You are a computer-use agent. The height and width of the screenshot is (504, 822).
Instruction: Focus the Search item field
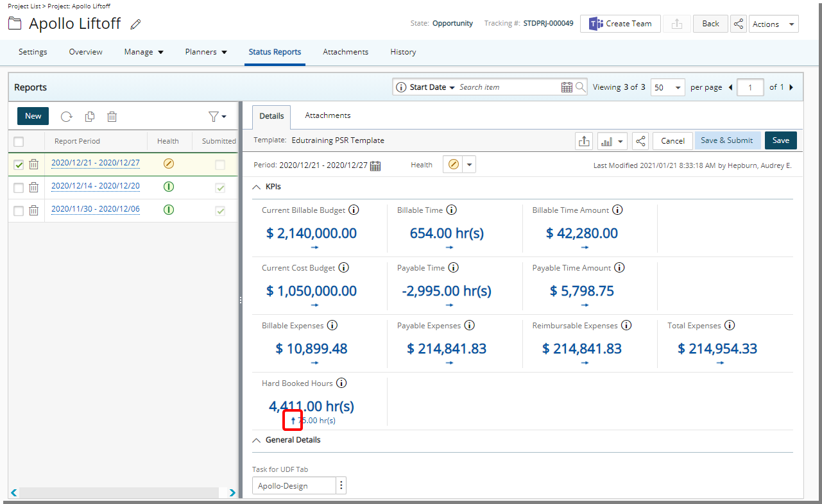(508, 87)
